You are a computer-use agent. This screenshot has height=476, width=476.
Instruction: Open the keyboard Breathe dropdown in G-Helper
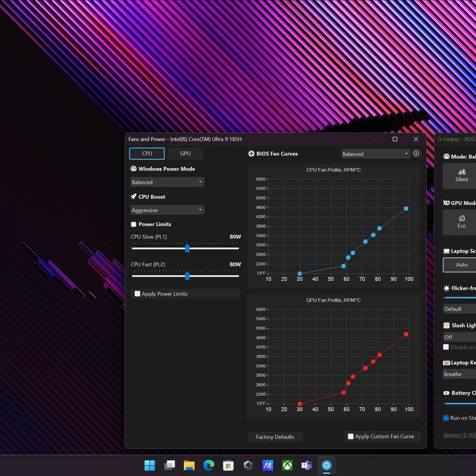click(459, 374)
